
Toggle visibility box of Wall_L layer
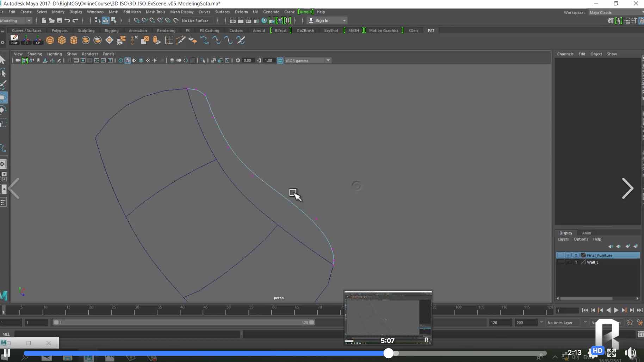click(561, 262)
